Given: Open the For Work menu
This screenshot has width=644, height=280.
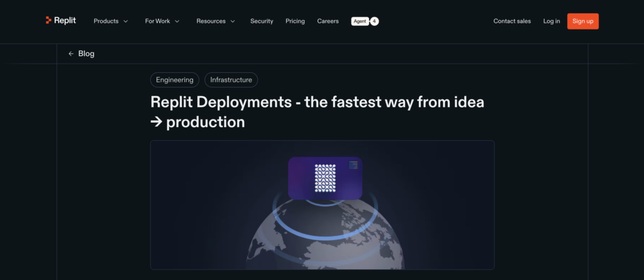Looking at the screenshot, I should 162,21.
